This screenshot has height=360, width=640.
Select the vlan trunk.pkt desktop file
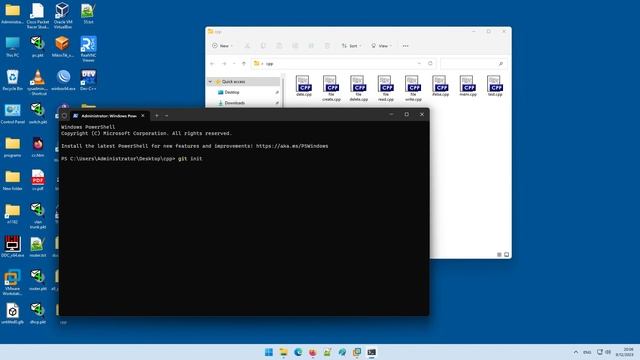pos(38,216)
